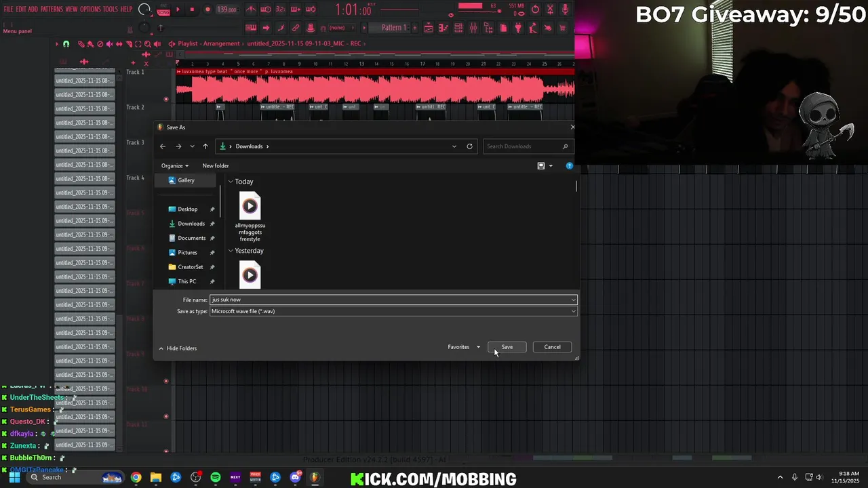Open the TOOLS menu

point(111,9)
